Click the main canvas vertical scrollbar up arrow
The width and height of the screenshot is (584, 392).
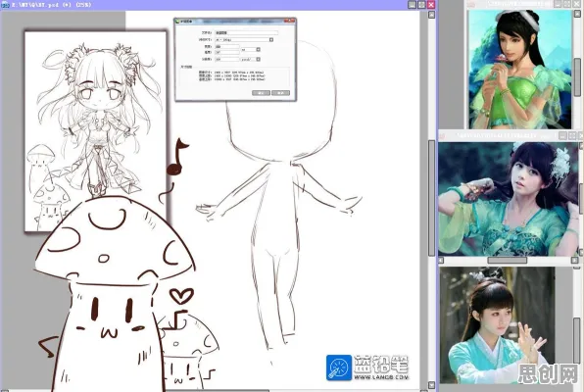pos(431,15)
